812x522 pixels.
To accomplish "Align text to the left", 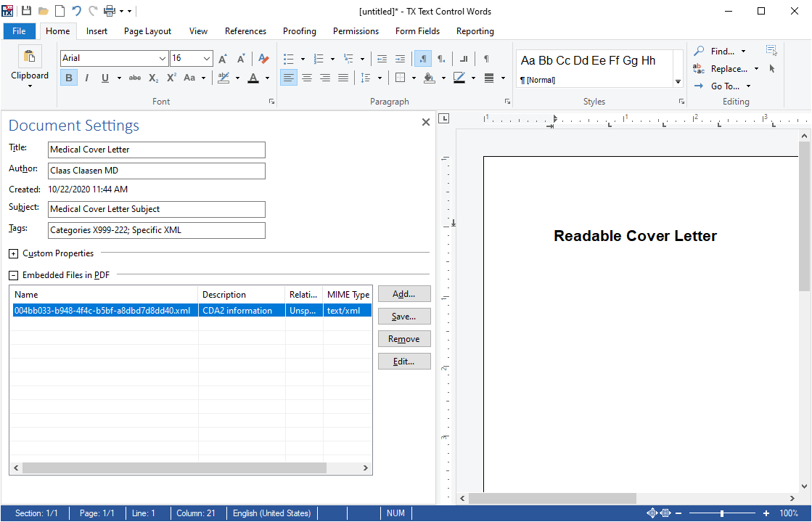I will [289, 78].
